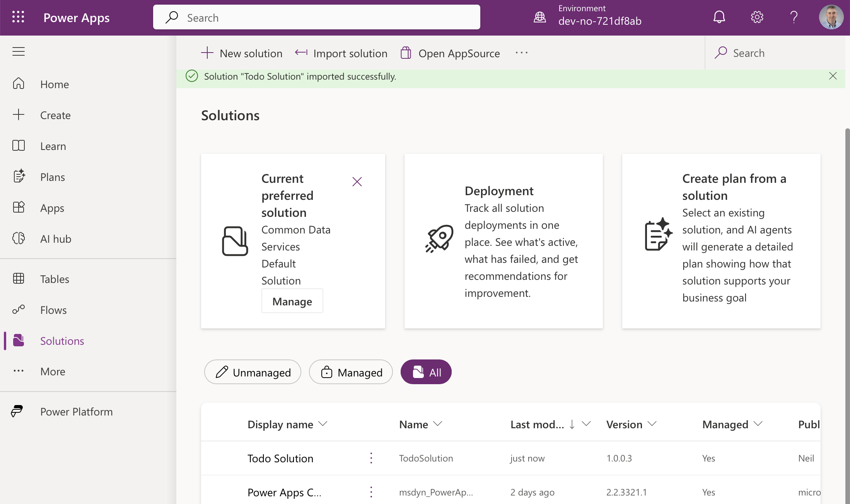The image size is (850, 504).
Task: Click the Tables grid icon
Action: 19,279
